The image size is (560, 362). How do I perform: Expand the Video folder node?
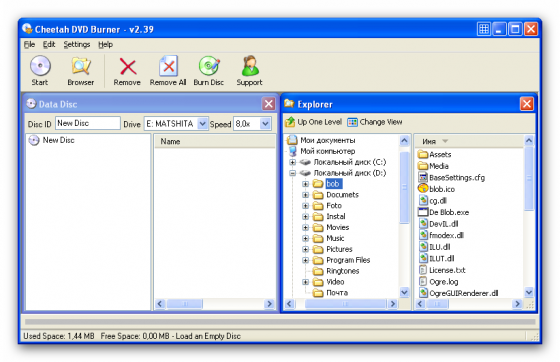(x=305, y=282)
